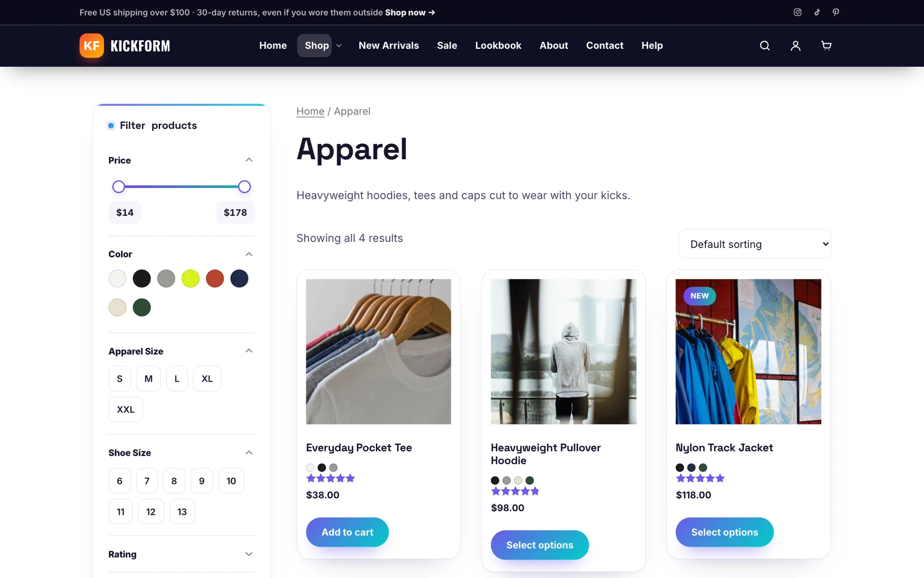The height and width of the screenshot is (578, 924).
Task: Open the TikTok social icon
Action: [x=817, y=12]
